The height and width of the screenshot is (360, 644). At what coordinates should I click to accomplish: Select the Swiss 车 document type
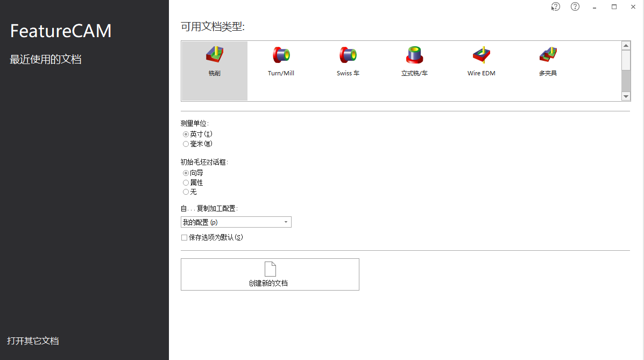tap(348, 62)
